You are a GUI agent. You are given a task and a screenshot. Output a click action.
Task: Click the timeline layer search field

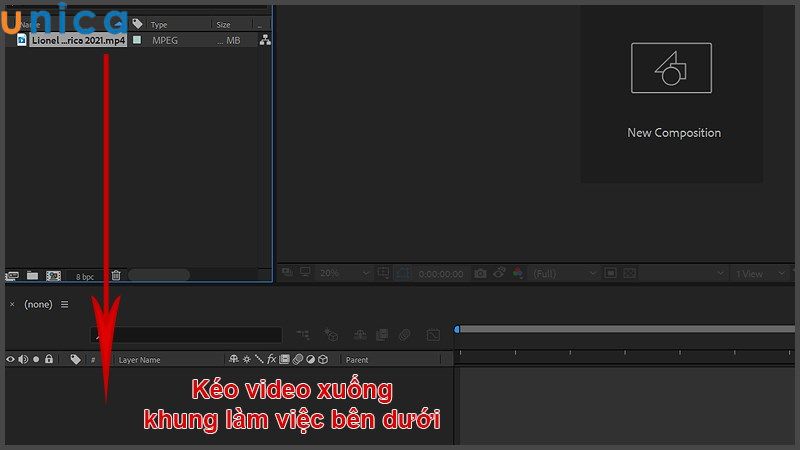click(186, 335)
